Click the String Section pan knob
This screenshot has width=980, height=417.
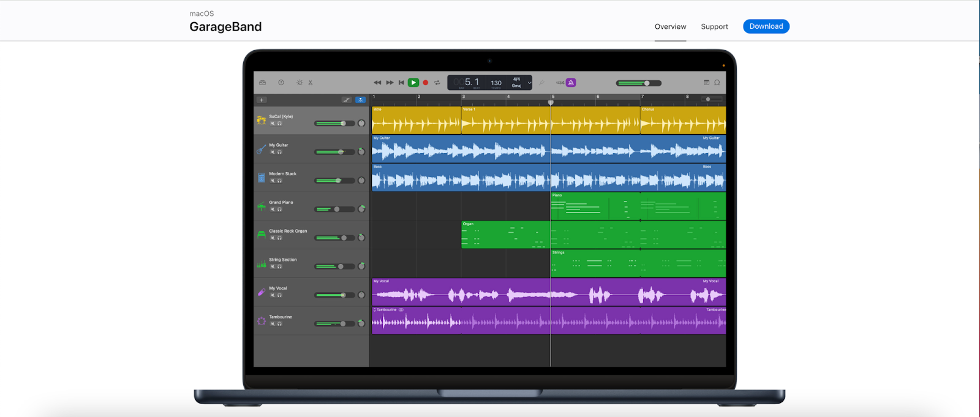[361, 266]
